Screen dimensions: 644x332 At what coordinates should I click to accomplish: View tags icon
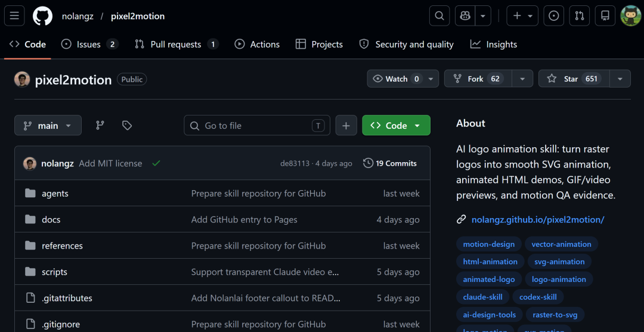(x=127, y=126)
